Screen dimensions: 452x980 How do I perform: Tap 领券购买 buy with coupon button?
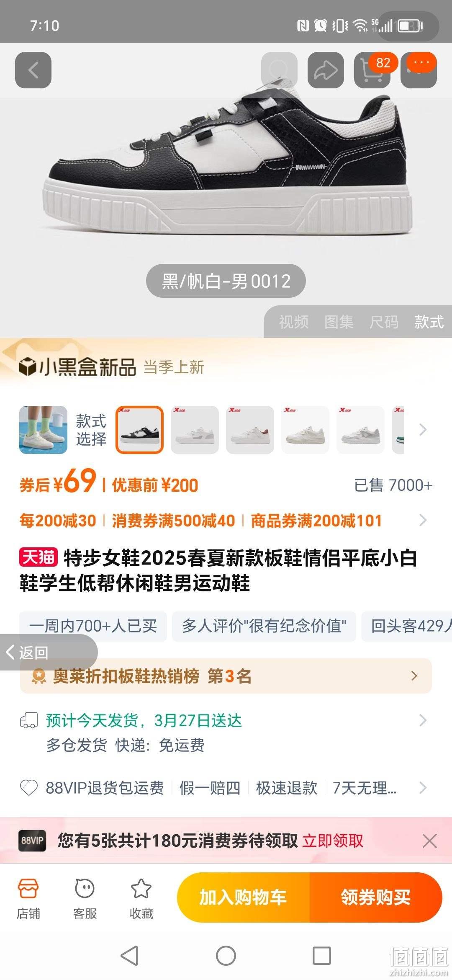pyautogui.click(x=376, y=897)
